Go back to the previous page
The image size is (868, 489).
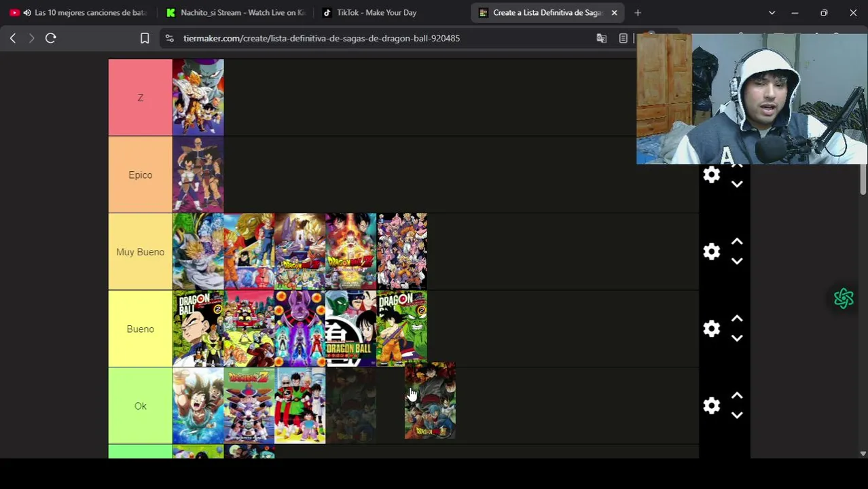pos(13,39)
